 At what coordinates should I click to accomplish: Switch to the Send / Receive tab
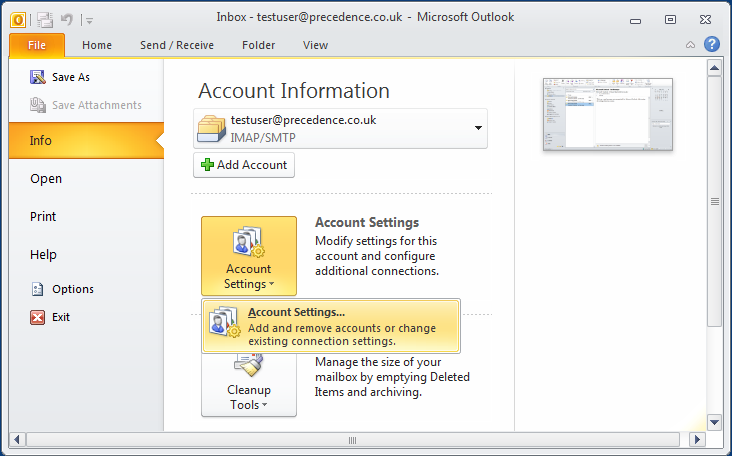(176, 45)
